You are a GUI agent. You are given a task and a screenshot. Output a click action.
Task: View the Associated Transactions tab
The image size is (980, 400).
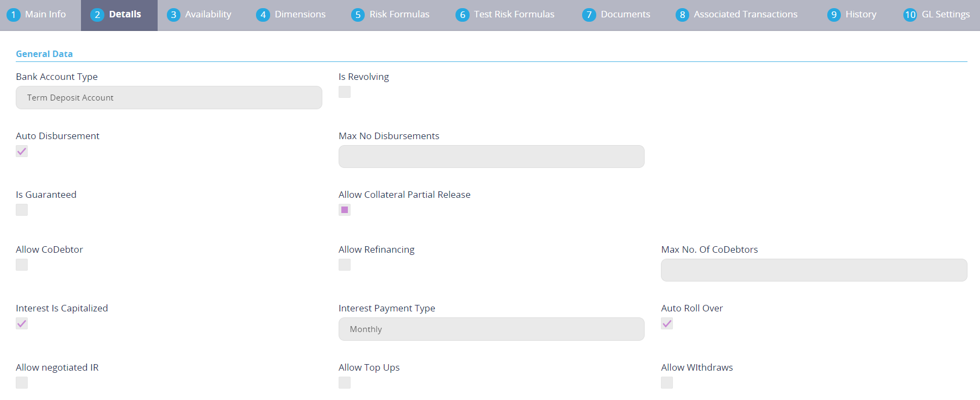pyautogui.click(x=737, y=15)
